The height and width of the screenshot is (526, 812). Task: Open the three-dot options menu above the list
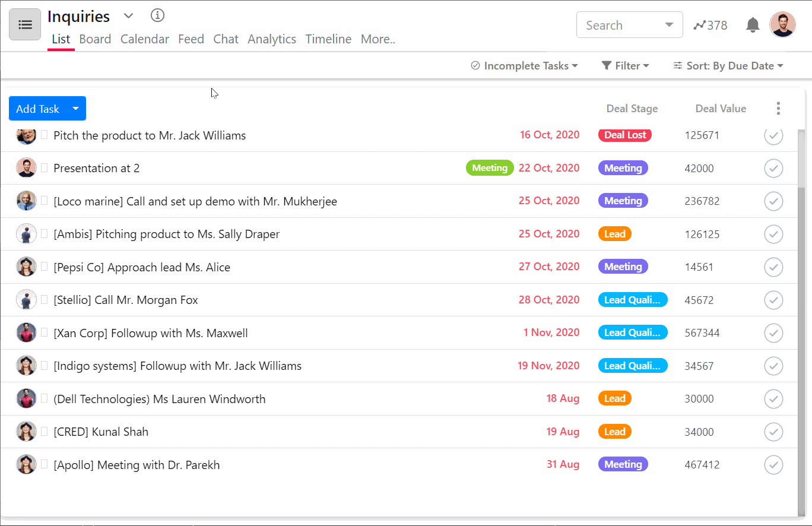[778, 108]
